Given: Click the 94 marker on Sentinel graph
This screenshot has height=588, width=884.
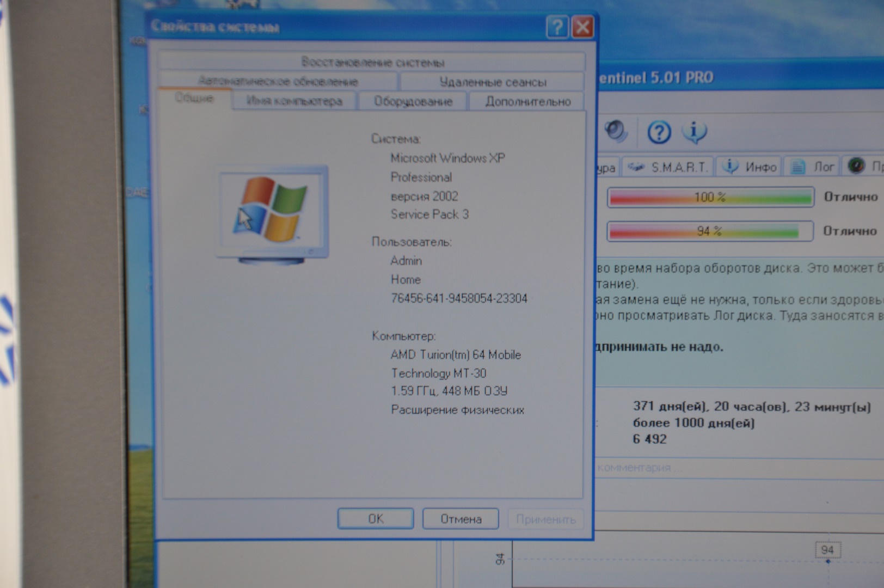Looking at the screenshot, I should (x=827, y=550).
